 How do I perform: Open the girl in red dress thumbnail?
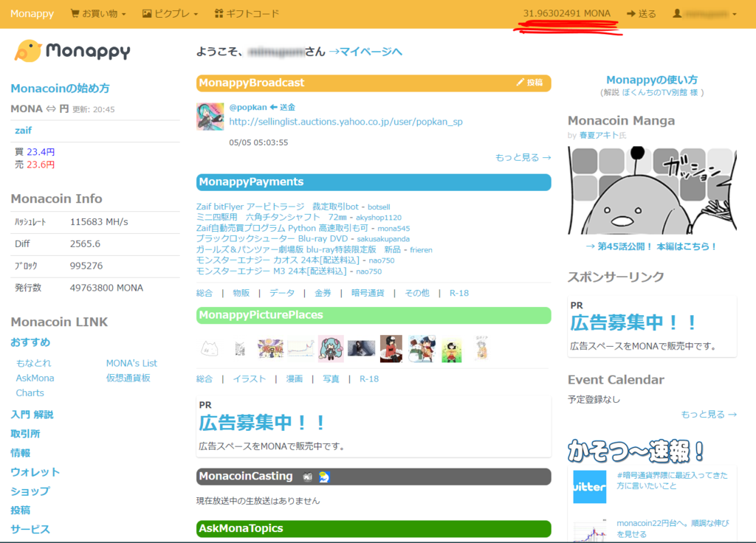[x=391, y=348]
